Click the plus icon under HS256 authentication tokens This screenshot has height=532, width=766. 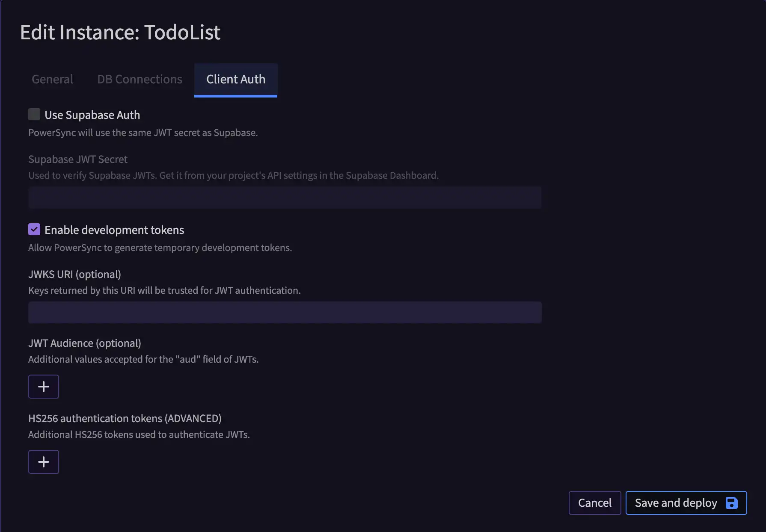pos(43,461)
